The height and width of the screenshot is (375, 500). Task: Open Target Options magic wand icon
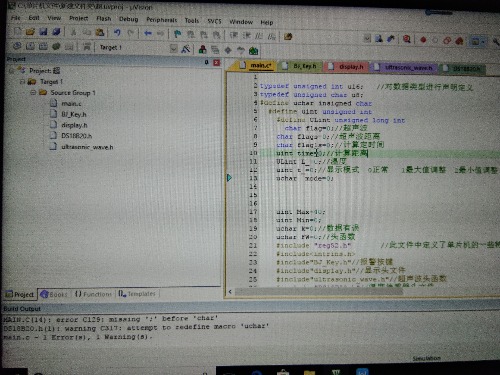(x=186, y=49)
